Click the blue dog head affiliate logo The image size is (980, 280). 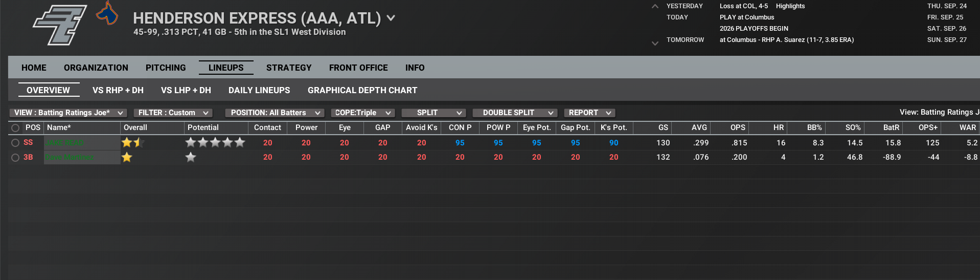(x=107, y=13)
